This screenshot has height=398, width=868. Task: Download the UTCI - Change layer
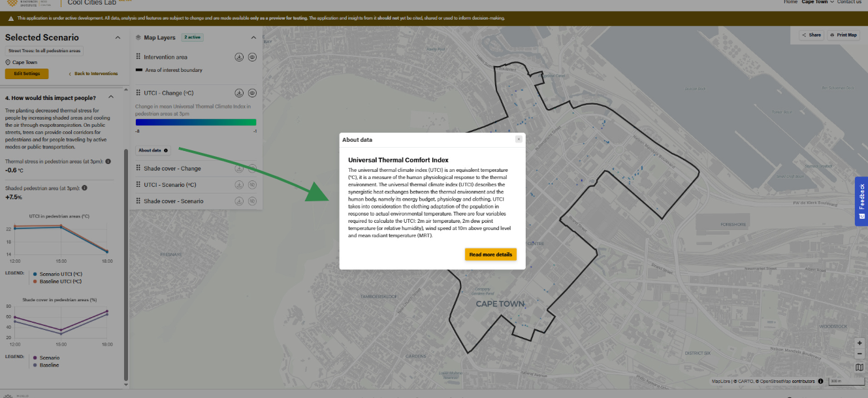pos(239,93)
